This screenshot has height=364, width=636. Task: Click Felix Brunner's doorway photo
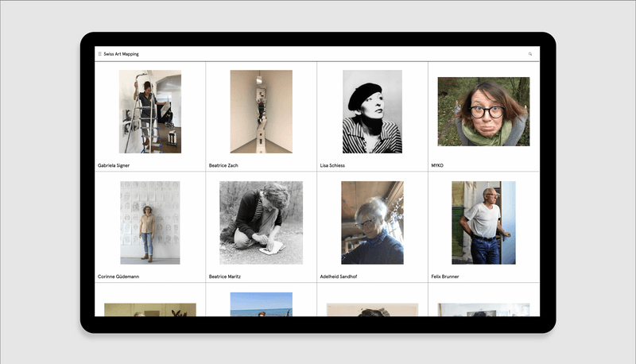point(483,223)
